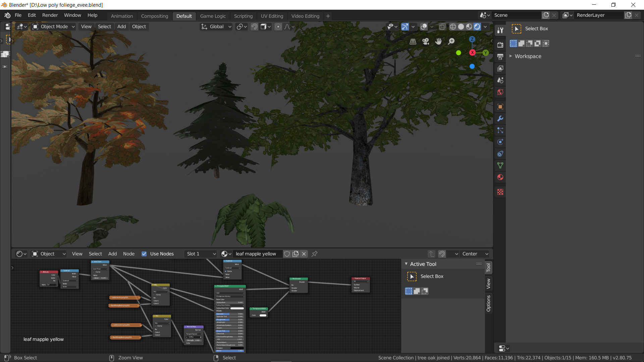Enable wireframe viewport shading
Screen dimensions: 644x362
(x=453, y=26)
